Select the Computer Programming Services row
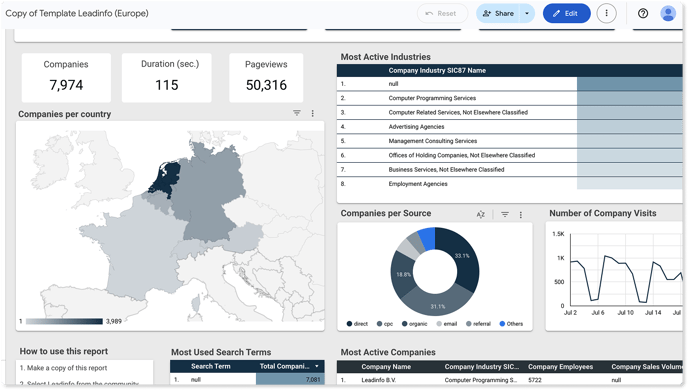Screen dimensions: 688x390 pyautogui.click(x=509, y=98)
